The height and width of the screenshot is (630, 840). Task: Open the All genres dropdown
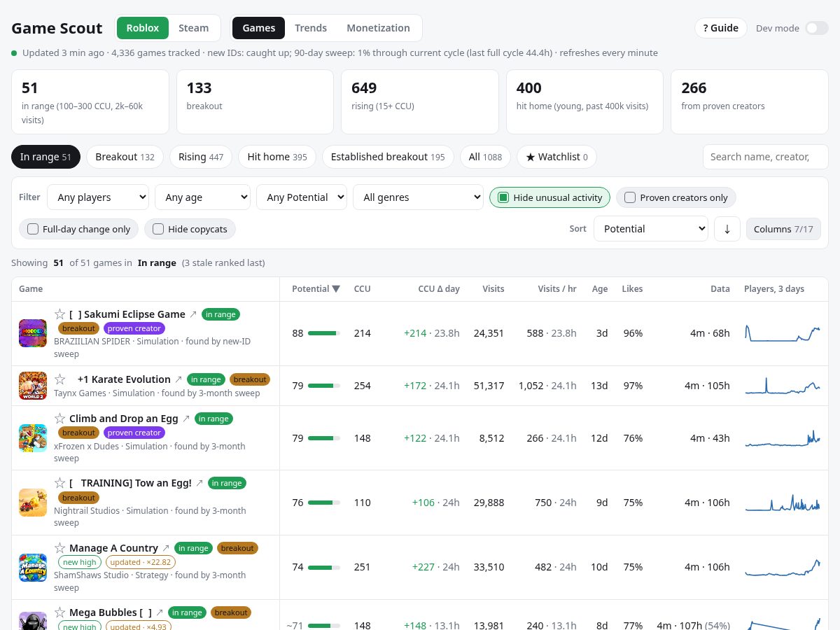pos(418,197)
